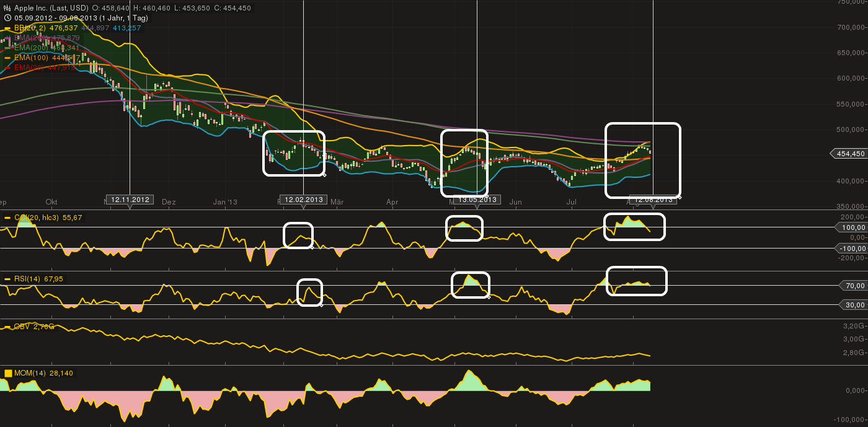This screenshot has height=427, width=868.
Task: Click the yellow color swatch beside MOM(14)
Action: click(8, 372)
